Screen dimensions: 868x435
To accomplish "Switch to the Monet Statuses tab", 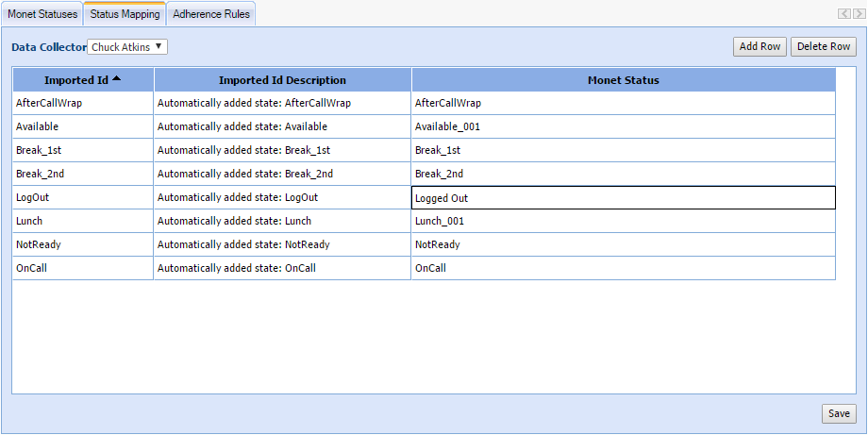I will [42, 14].
